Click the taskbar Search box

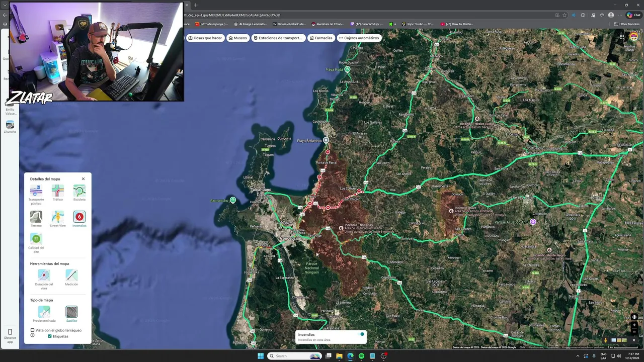(295, 356)
